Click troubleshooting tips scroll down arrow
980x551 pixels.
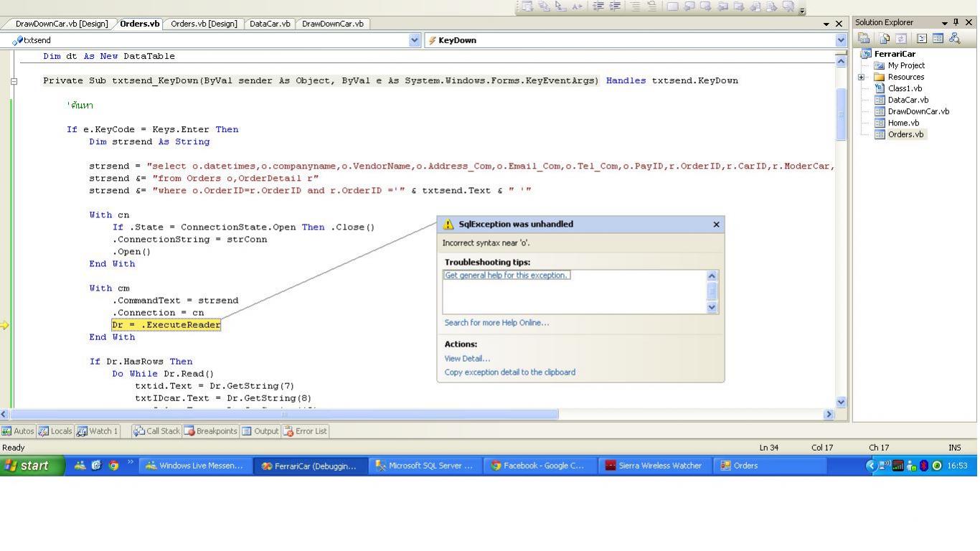click(x=712, y=307)
